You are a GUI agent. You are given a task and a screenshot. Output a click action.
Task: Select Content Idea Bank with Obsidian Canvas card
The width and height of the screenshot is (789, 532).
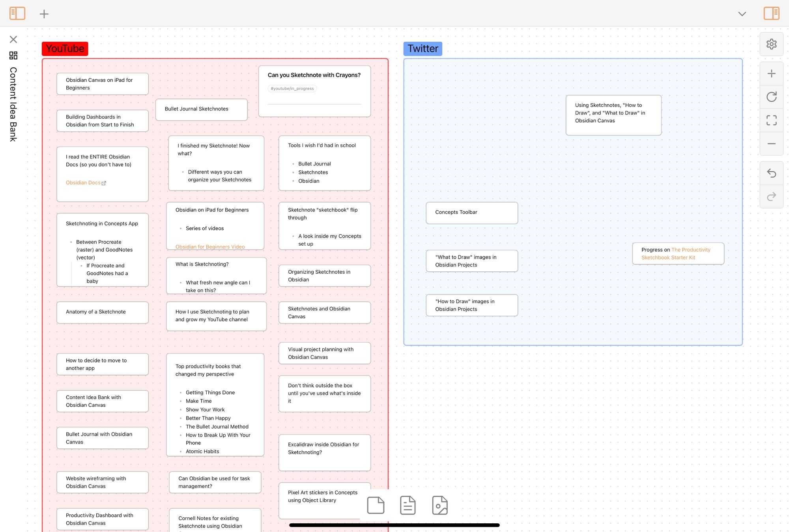pos(103,401)
